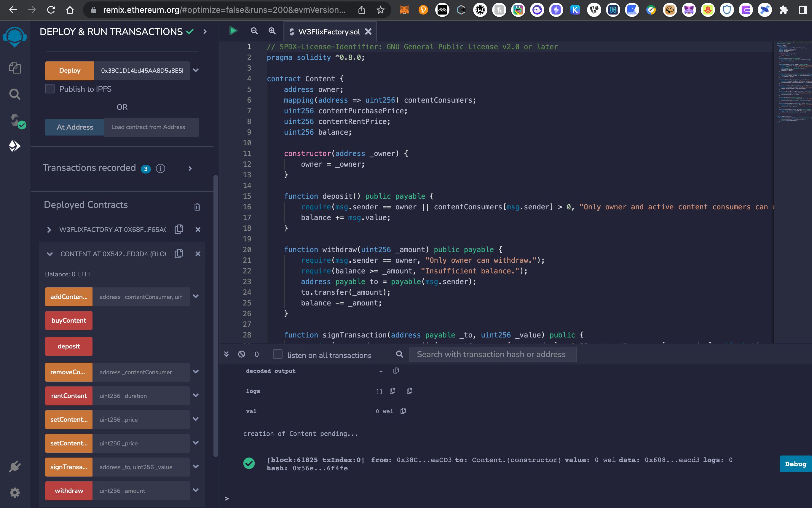
Task: Click the copy icon next to CONTENT contract address
Action: [x=179, y=254]
